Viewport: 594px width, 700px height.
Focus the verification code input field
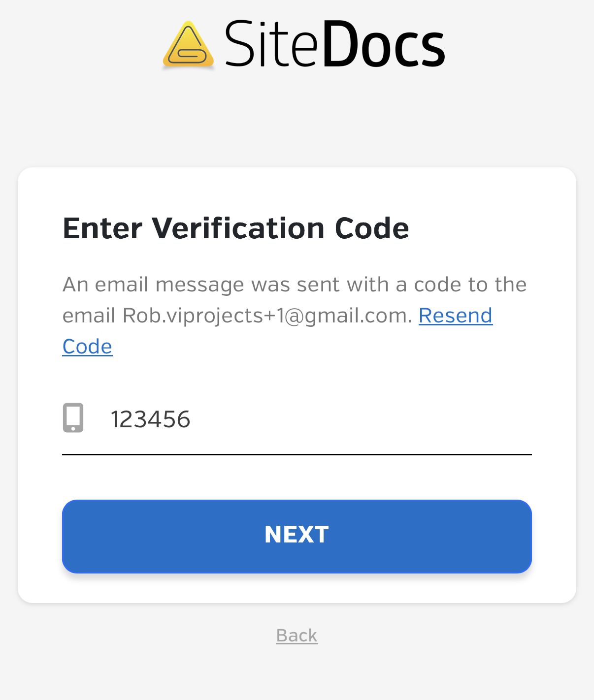[315, 419]
